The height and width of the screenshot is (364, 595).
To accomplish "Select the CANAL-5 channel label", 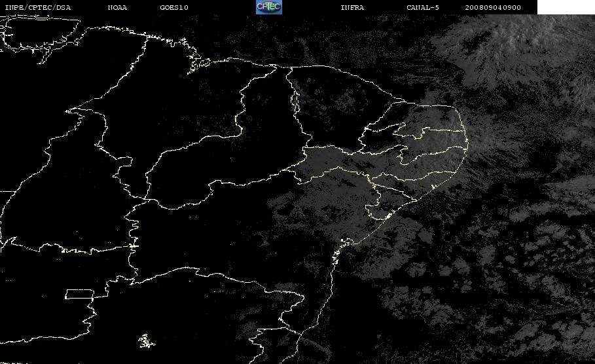I will point(423,7).
